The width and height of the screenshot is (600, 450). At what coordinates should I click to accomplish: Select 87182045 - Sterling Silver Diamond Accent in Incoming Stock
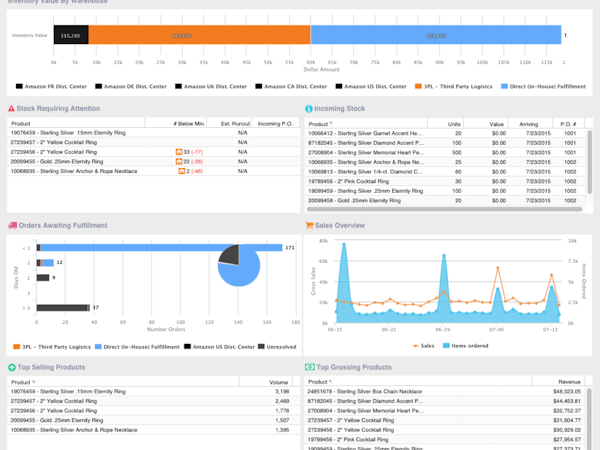click(445, 143)
